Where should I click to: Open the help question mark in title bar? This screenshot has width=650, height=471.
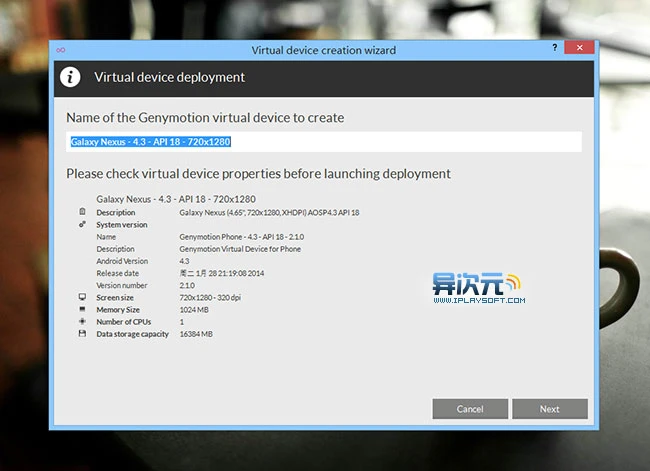(555, 48)
